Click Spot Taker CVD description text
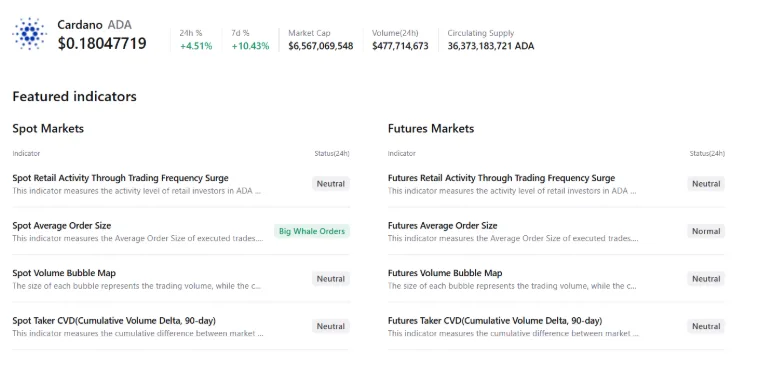 [x=138, y=333]
